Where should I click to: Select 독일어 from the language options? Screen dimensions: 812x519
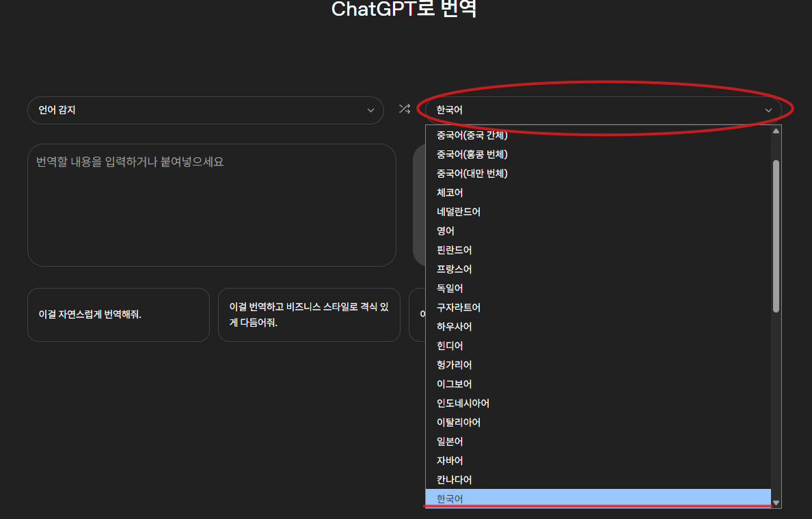(598, 289)
